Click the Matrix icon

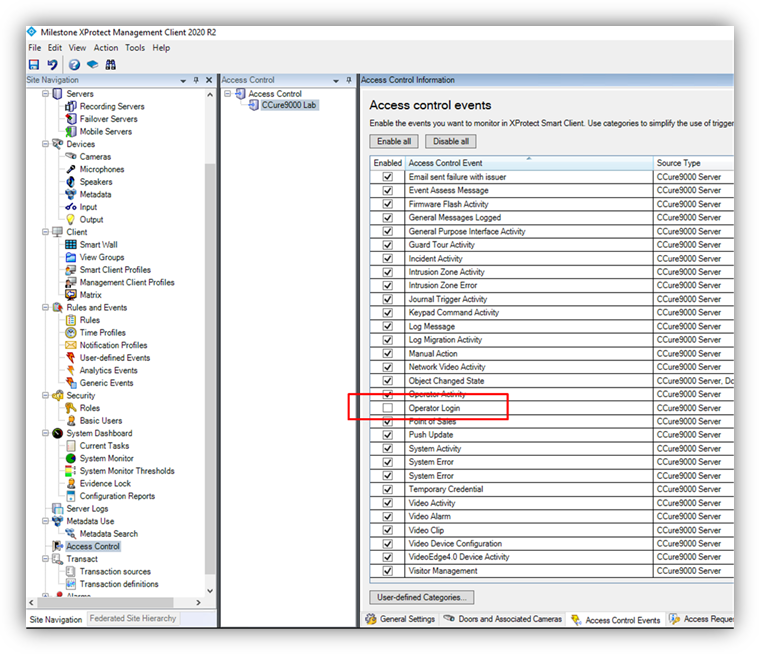[71, 295]
